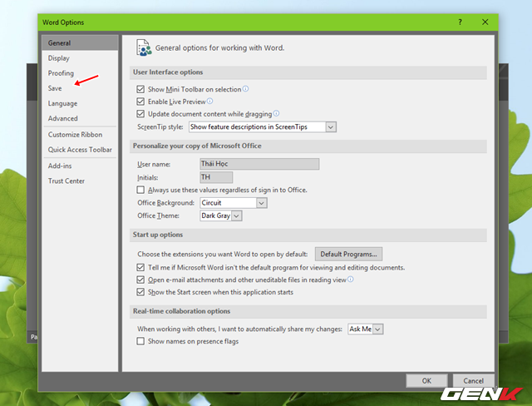Open the ScreenTip style dropdown
This screenshot has width=532, height=406.
[x=331, y=126]
